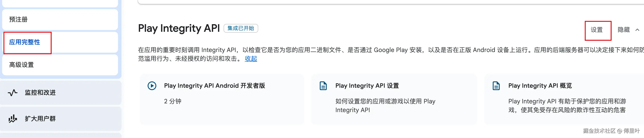The height and width of the screenshot is (138, 644).
Task: Click the 2 分钟 video duration label
Action: click(172, 101)
